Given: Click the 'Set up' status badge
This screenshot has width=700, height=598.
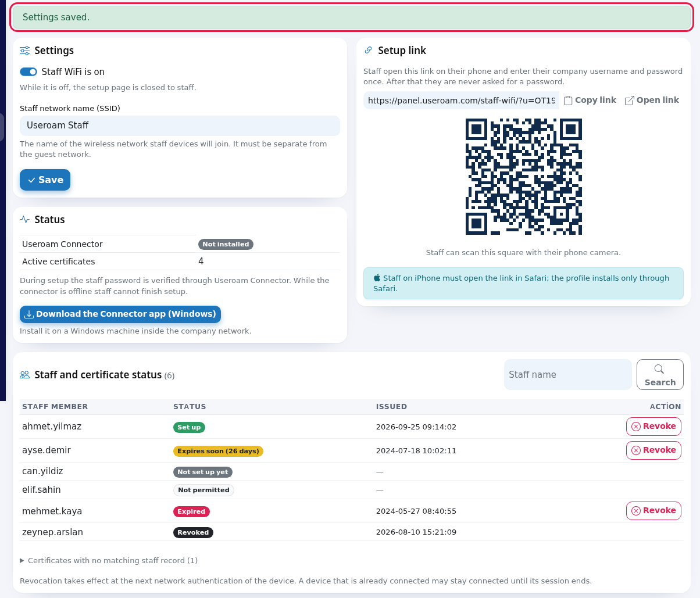Looking at the screenshot, I should pos(189,427).
